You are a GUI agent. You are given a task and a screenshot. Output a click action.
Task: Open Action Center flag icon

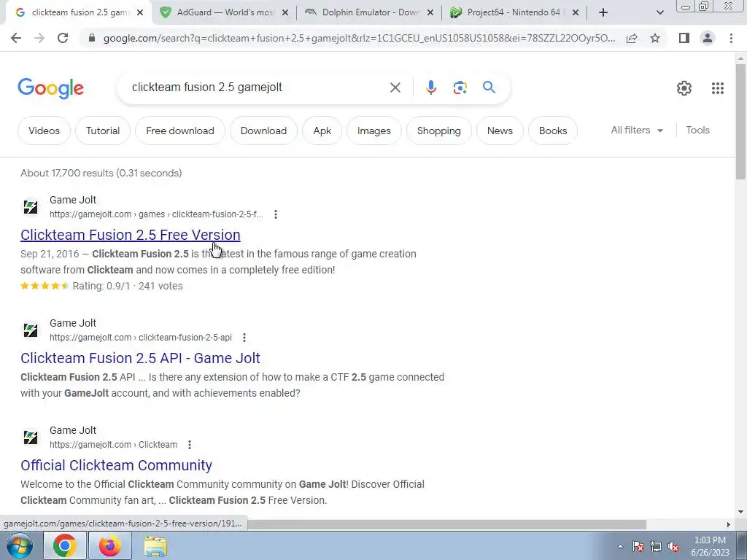638,547
